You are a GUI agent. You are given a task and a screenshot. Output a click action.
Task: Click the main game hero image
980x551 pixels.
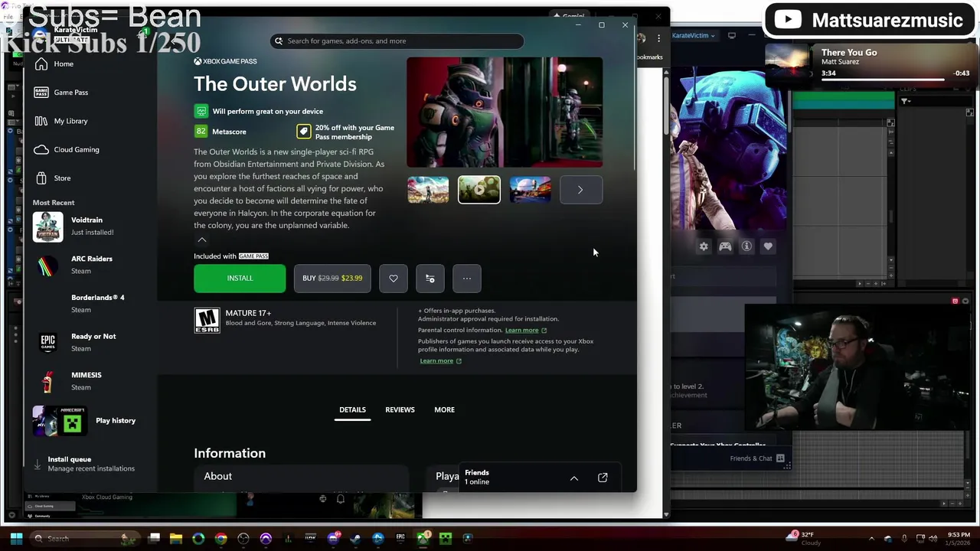pyautogui.click(x=505, y=112)
